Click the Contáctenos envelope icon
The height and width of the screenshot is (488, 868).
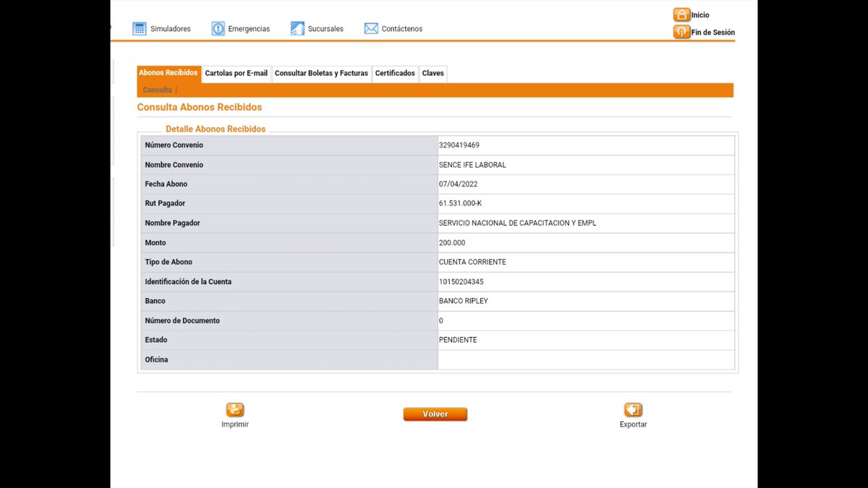(x=371, y=29)
